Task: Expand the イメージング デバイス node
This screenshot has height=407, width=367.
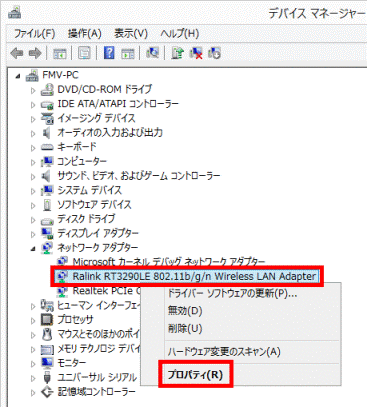Action: [x=33, y=119]
